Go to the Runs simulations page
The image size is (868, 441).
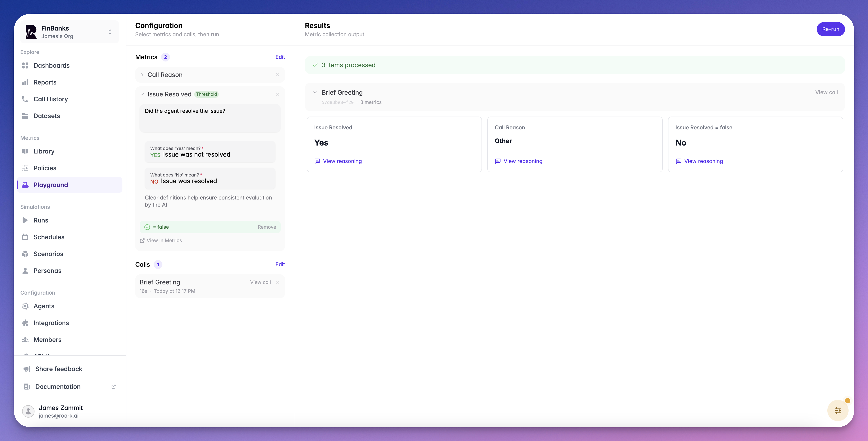click(41, 220)
